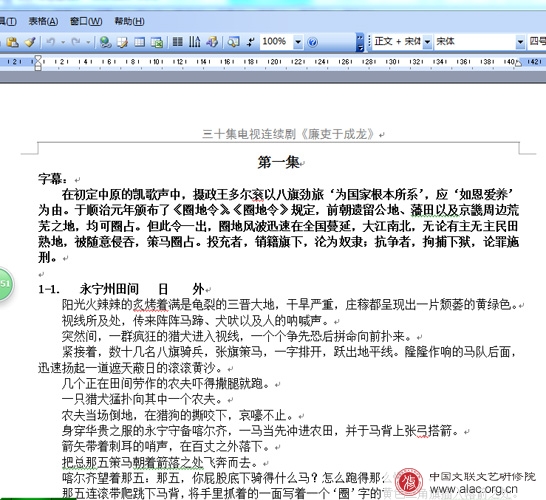
Task: Open the 帮助(H) menu
Action: click(x=129, y=21)
